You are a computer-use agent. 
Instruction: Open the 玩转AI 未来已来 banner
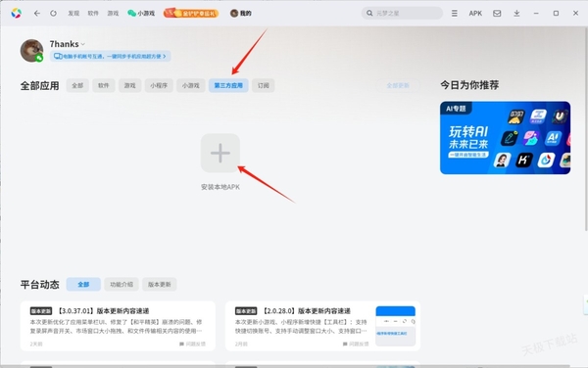505,137
